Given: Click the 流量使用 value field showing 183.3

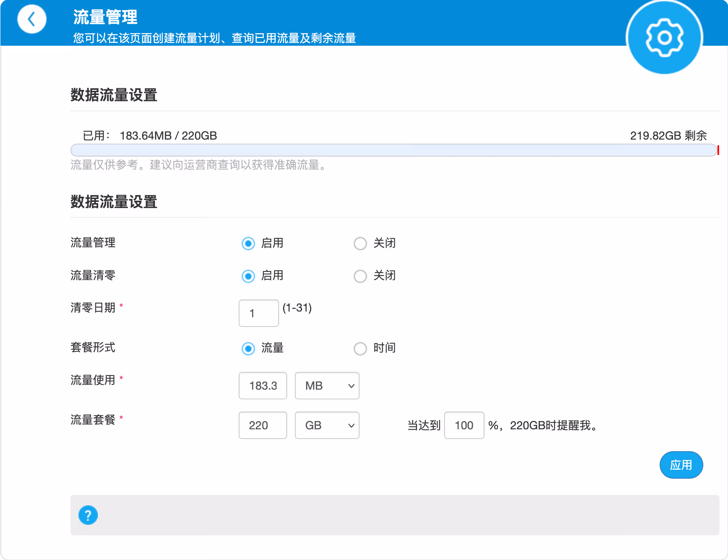Looking at the screenshot, I should tap(263, 386).
